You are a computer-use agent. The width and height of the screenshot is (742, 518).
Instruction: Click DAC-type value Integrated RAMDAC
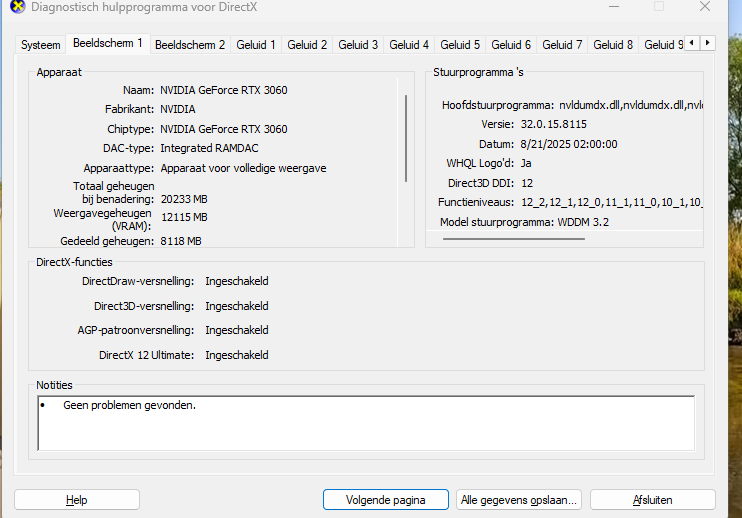pos(209,148)
